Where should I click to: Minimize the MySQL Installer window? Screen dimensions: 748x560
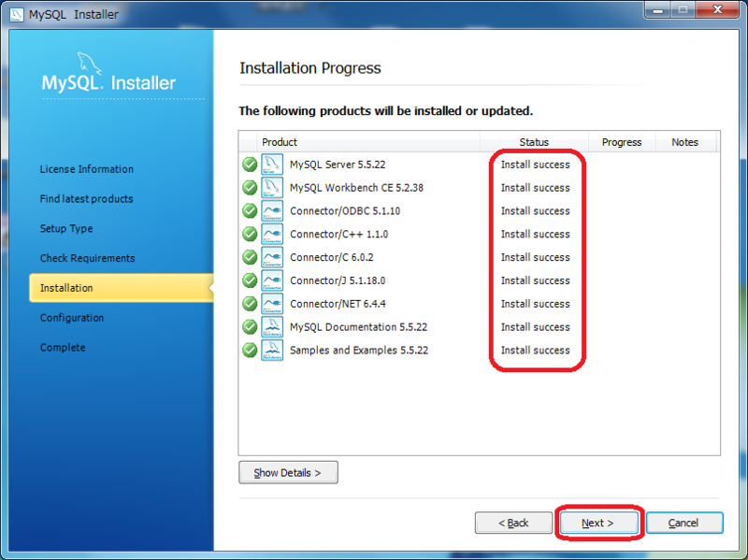click(658, 9)
